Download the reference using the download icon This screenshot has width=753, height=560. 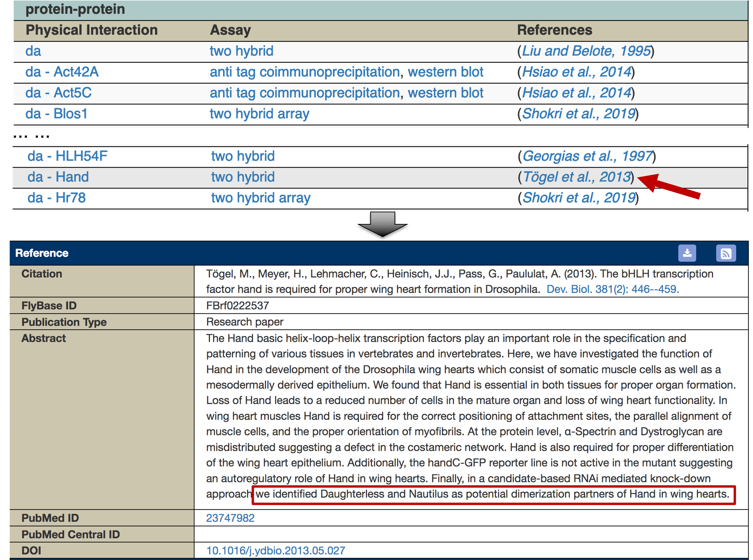687,253
